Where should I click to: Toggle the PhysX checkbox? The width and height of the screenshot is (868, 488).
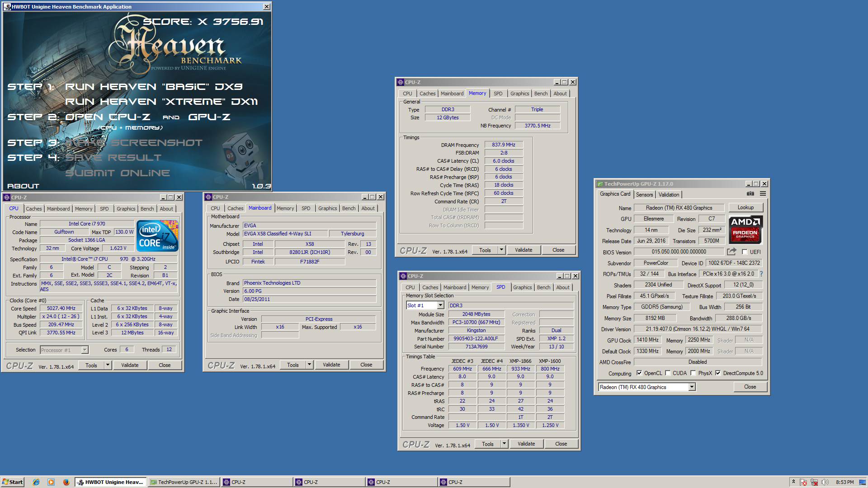693,373
